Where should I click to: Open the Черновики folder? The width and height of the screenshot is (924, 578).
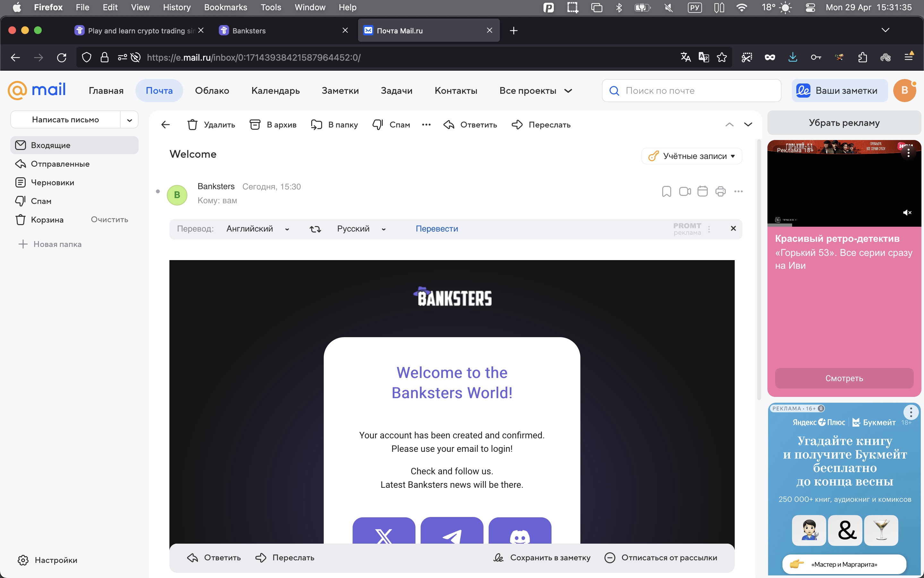click(x=74, y=182)
